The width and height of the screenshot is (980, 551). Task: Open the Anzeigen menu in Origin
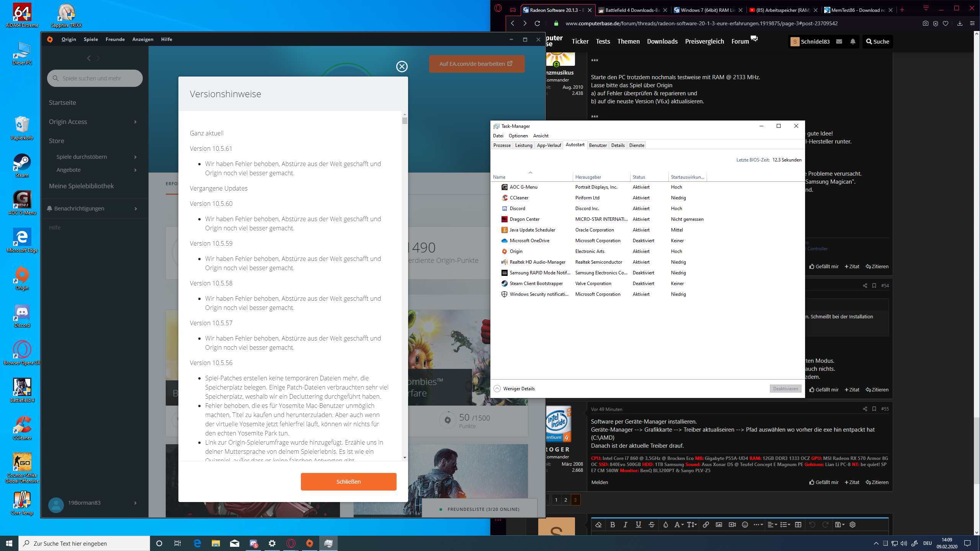(143, 39)
